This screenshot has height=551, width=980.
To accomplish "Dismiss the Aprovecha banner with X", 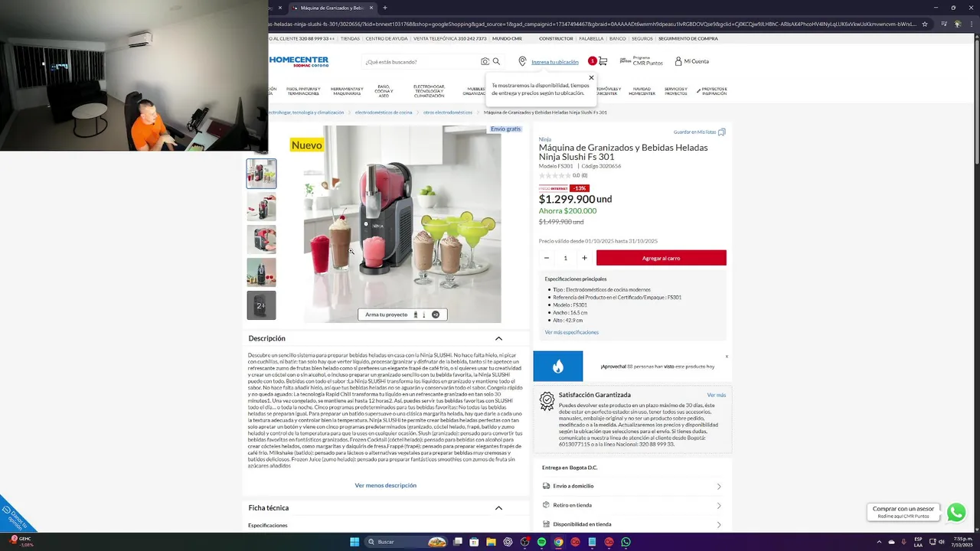I will coord(727,357).
